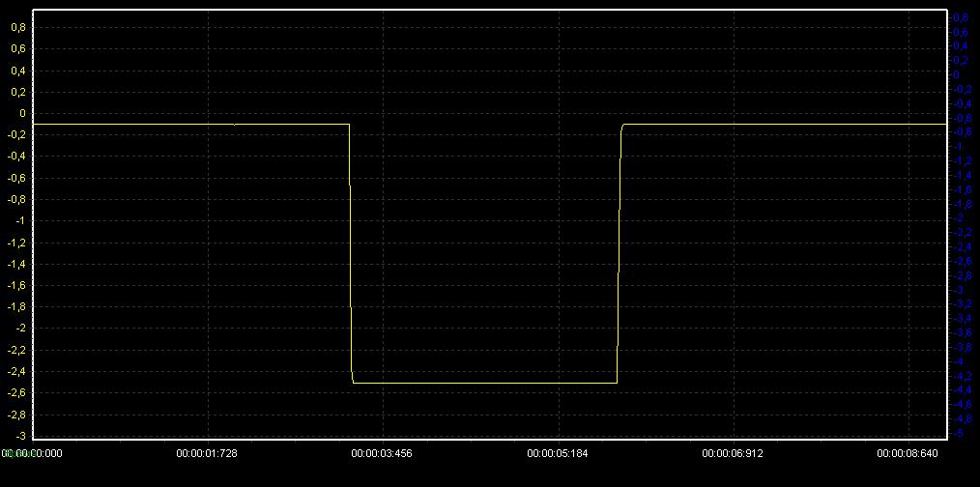Click the top 0,8 label on blue right axis
The image size is (980, 487).
[961, 17]
